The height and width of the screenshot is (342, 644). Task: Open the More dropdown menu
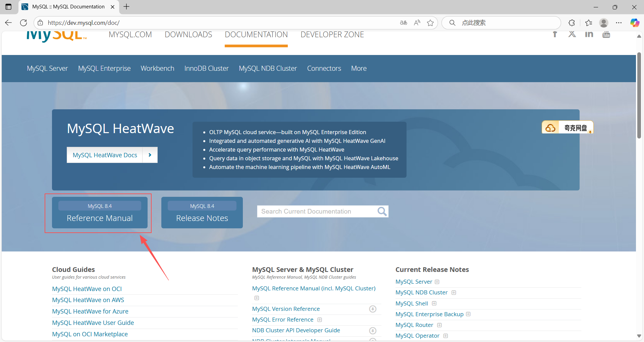(359, 68)
